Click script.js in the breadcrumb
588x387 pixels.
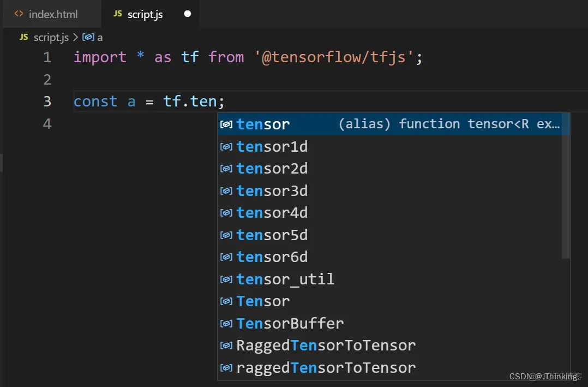51,38
